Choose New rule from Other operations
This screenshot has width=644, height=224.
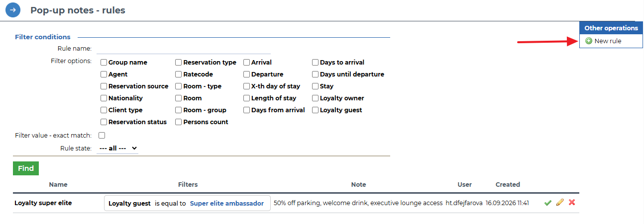click(608, 41)
